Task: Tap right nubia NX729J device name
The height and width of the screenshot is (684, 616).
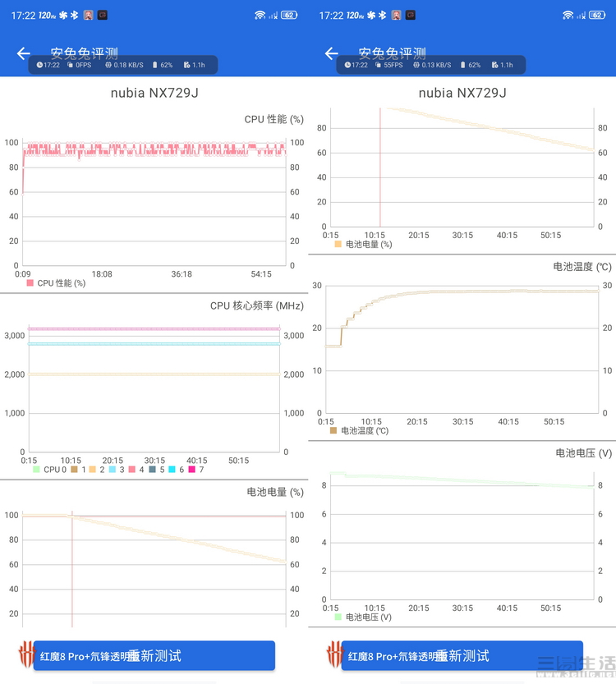Action: 462,93
